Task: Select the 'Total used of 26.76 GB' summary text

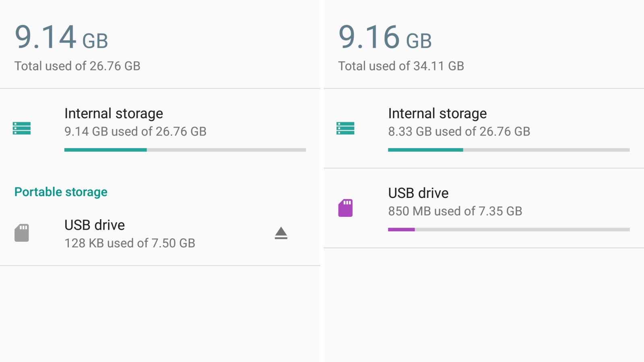Action: [77, 66]
